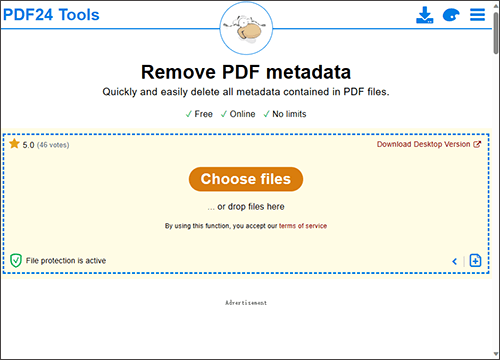Click the scrollbar down arrow

click(x=496, y=354)
